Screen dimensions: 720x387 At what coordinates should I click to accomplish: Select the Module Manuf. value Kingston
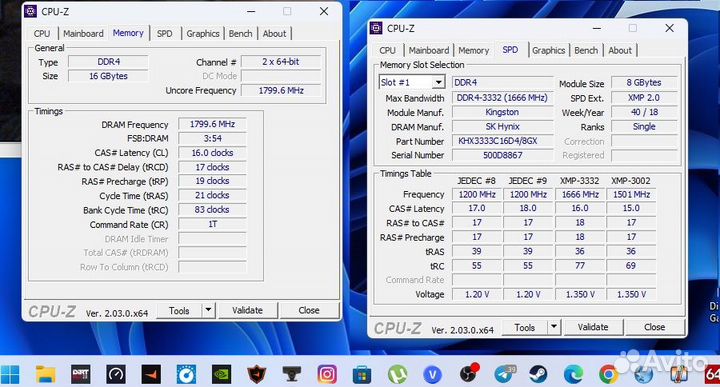click(502, 112)
